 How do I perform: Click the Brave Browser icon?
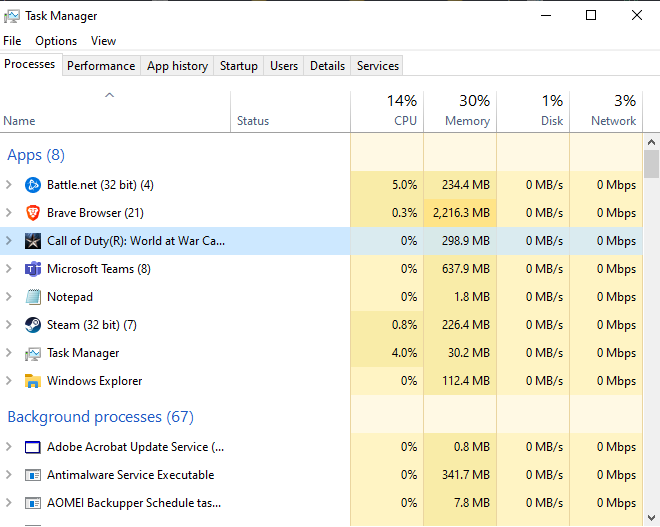click(32, 213)
